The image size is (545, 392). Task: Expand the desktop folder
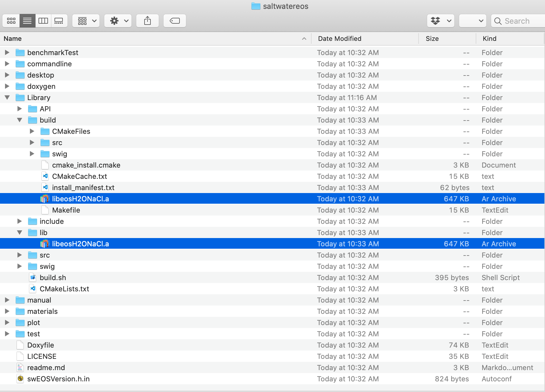coord(7,75)
